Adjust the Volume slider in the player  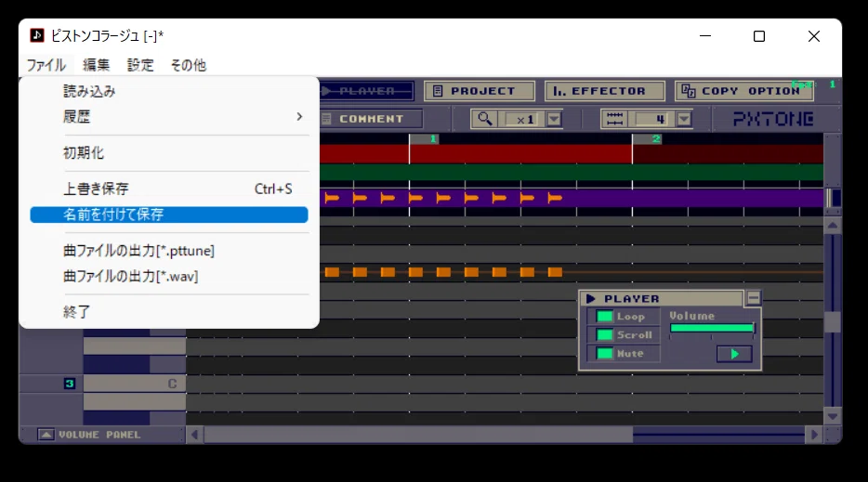pyautogui.click(x=712, y=328)
